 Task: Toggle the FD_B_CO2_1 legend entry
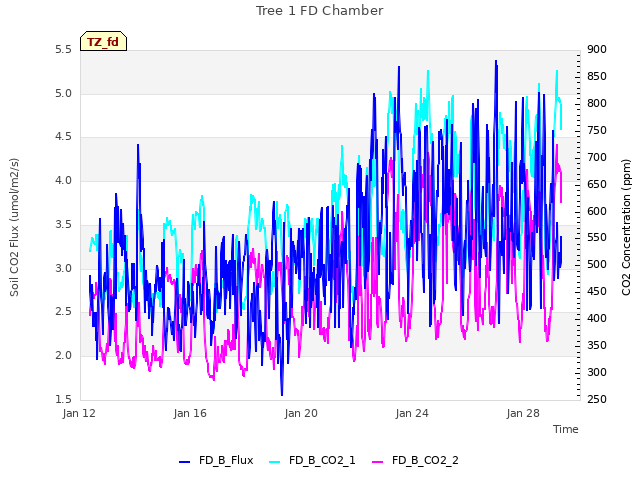point(312,460)
